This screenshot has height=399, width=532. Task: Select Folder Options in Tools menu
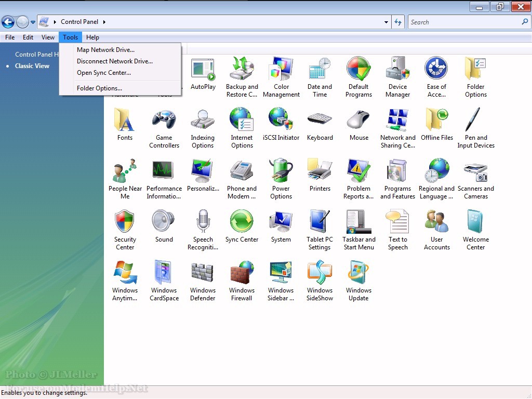point(99,88)
